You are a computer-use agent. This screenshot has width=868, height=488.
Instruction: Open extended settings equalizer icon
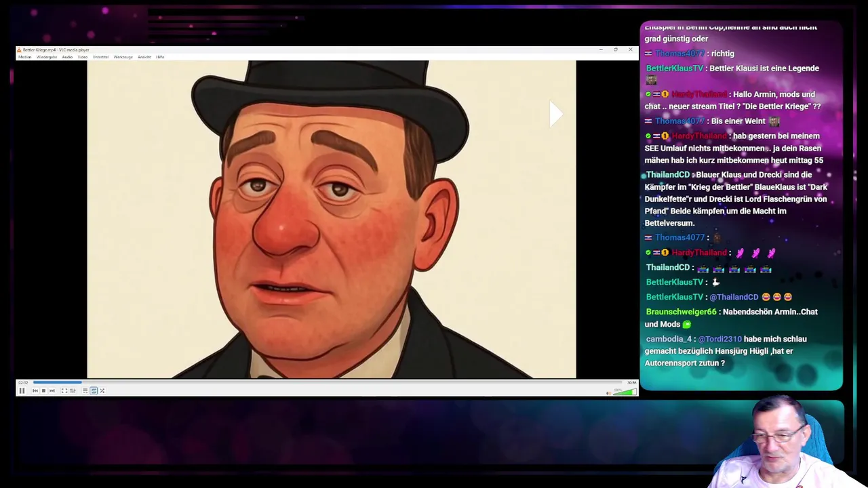[x=73, y=390]
